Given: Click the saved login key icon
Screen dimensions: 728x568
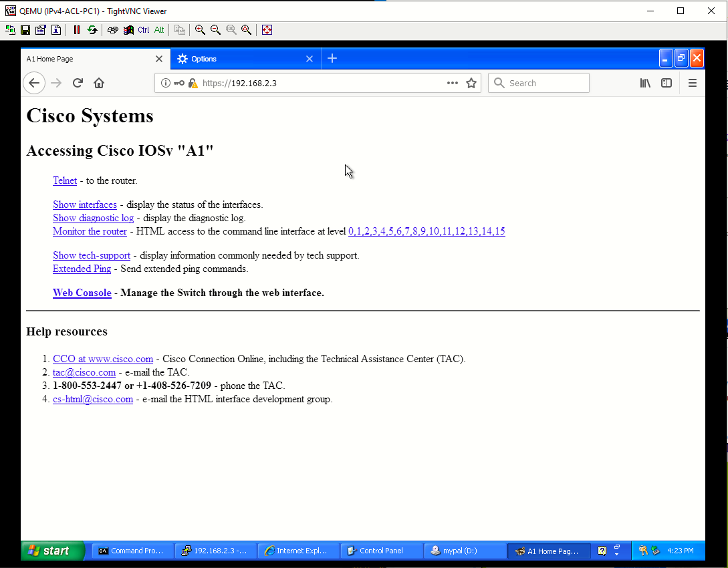Looking at the screenshot, I should point(179,83).
